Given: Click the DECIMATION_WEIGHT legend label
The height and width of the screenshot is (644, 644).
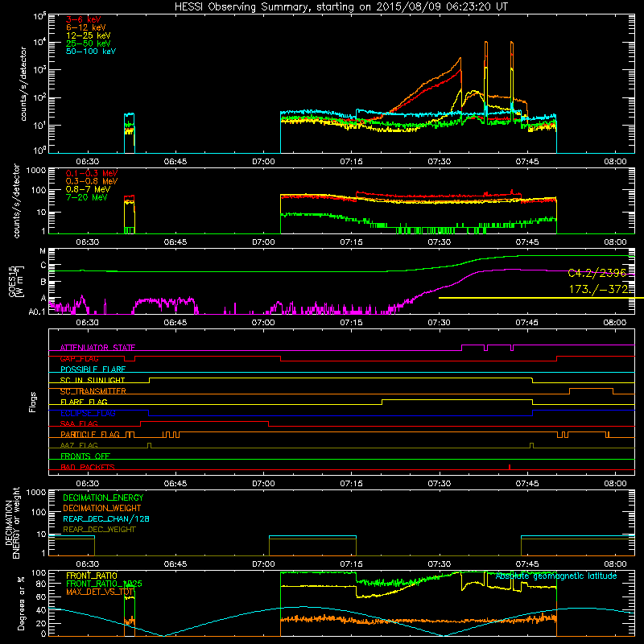Looking at the screenshot, I should 102,508.
